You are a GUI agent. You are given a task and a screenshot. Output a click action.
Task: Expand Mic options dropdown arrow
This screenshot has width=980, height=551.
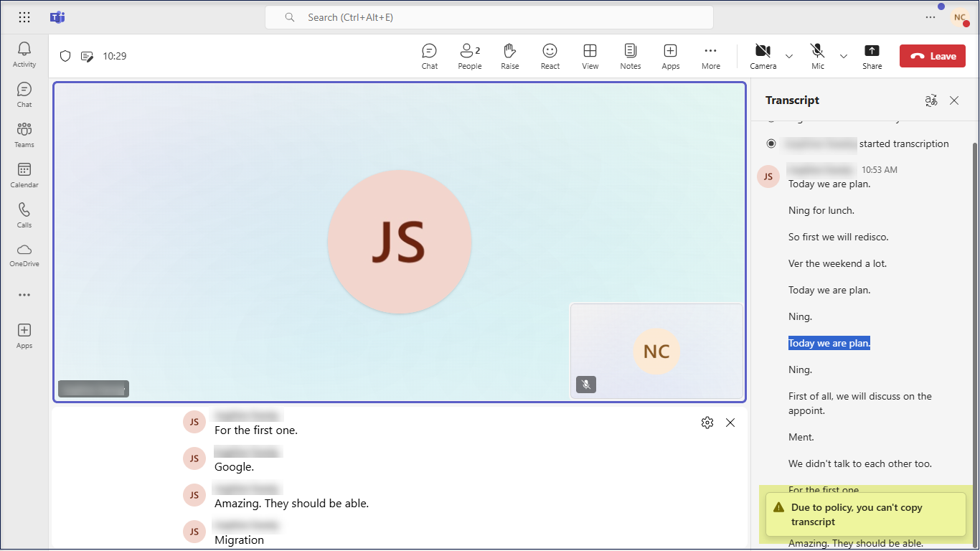[844, 56]
